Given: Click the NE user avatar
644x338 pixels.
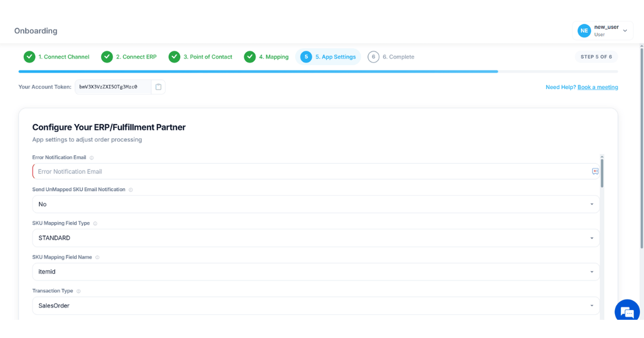Looking at the screenshot, I should [x=584, y=31].
